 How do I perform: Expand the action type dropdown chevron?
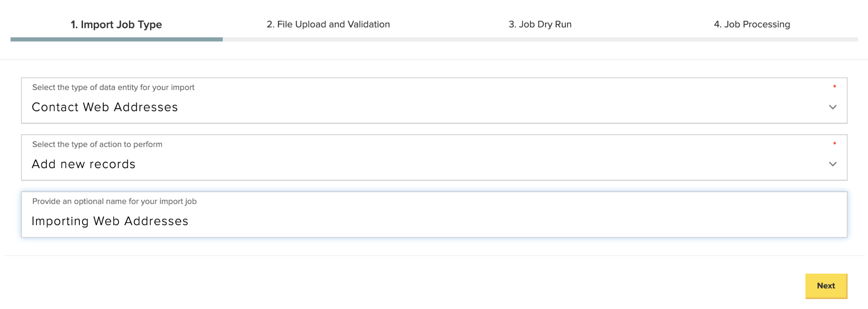832,164
